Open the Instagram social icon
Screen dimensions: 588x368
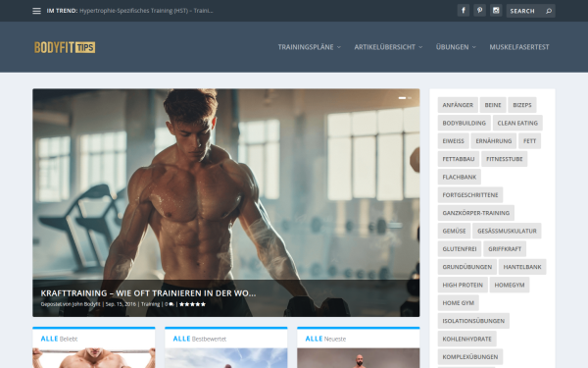click(496, 11)
